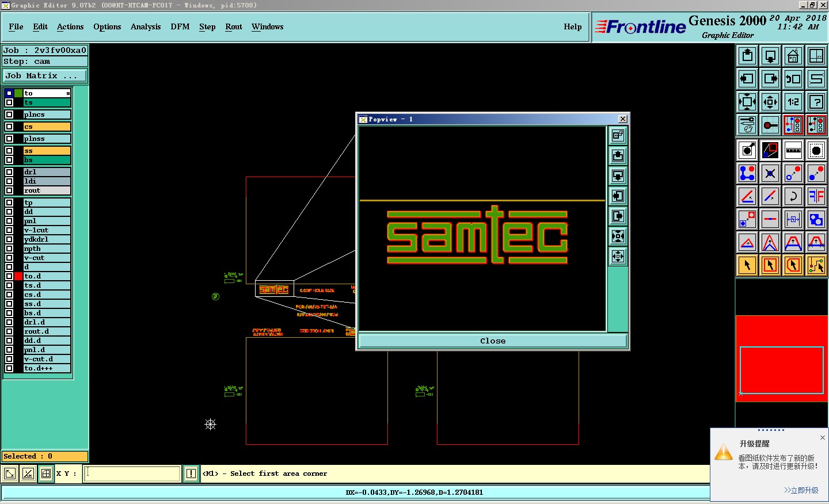Click the red exclamation mark icon in bottom bar
The image size is (829, 504).
click(191, 474)
